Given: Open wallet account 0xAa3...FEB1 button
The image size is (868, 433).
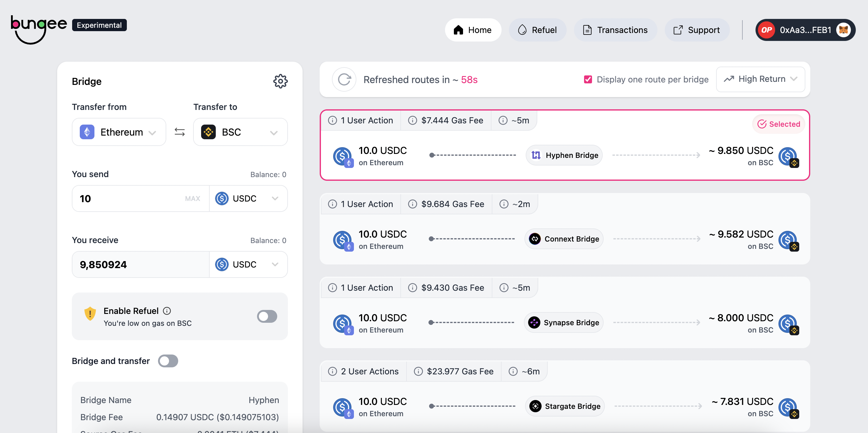Looking at the screenshot, I should coord(805,30).
